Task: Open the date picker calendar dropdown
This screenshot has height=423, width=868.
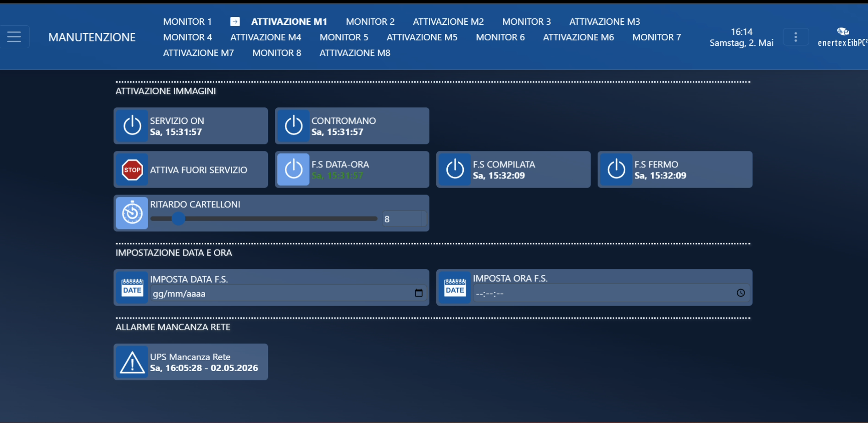Action: coord(418,293)
